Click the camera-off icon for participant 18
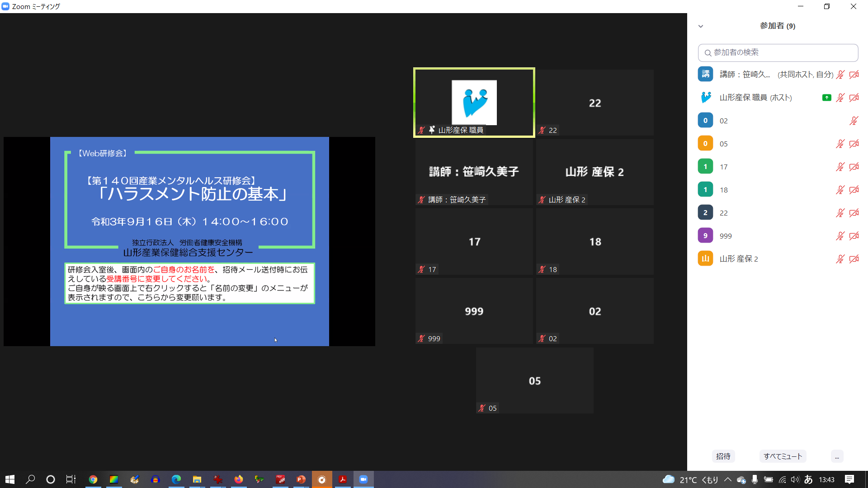This screenshot has width=868, height=488. 854,190
